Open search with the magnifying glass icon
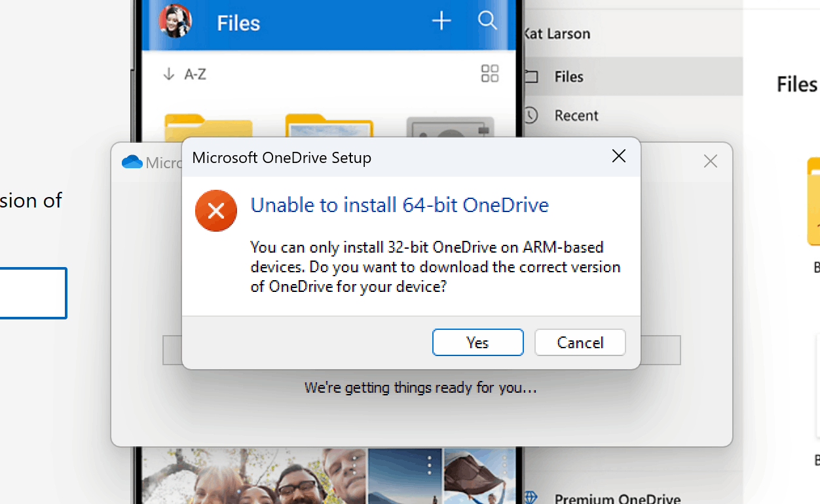This screenshot has width=820, height=504. (x=487, y=20)
